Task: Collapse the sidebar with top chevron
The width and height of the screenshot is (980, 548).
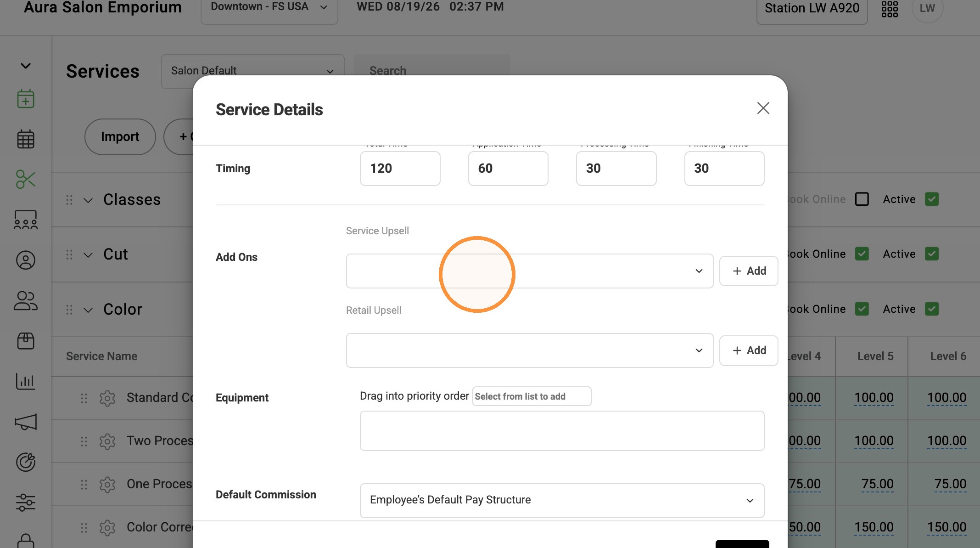Action: pos(26,66)
